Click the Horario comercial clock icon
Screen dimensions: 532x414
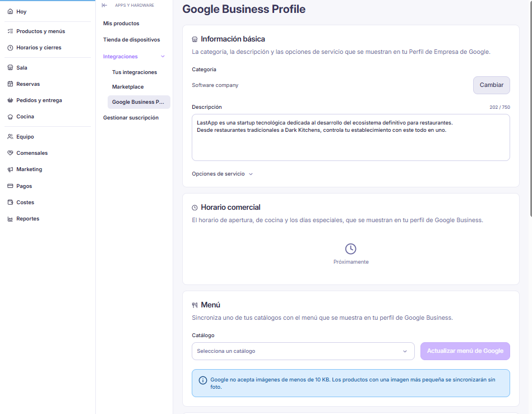195,208
